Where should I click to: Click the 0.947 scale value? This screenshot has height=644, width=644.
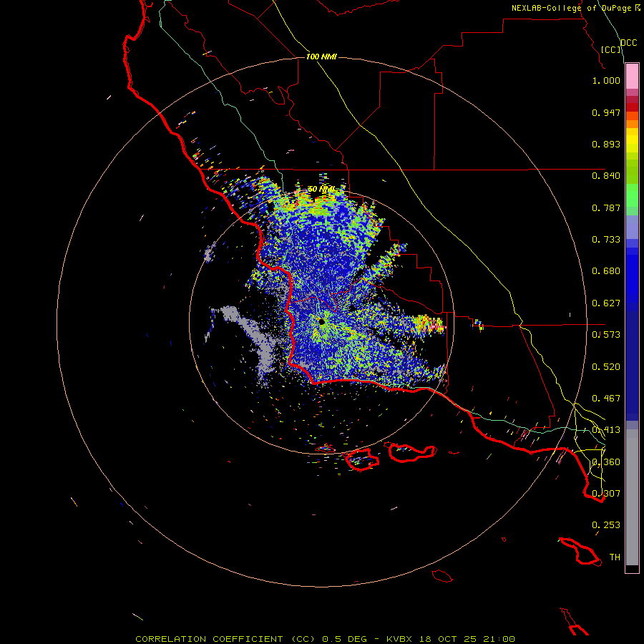(x=606, y=112)
